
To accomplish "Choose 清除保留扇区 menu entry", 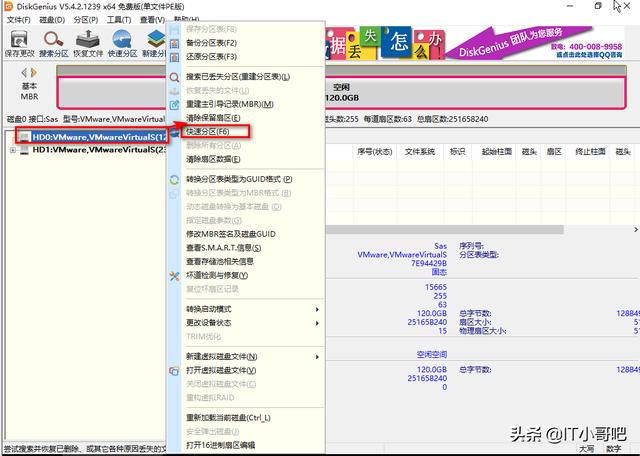I will [x=213, y=118].
